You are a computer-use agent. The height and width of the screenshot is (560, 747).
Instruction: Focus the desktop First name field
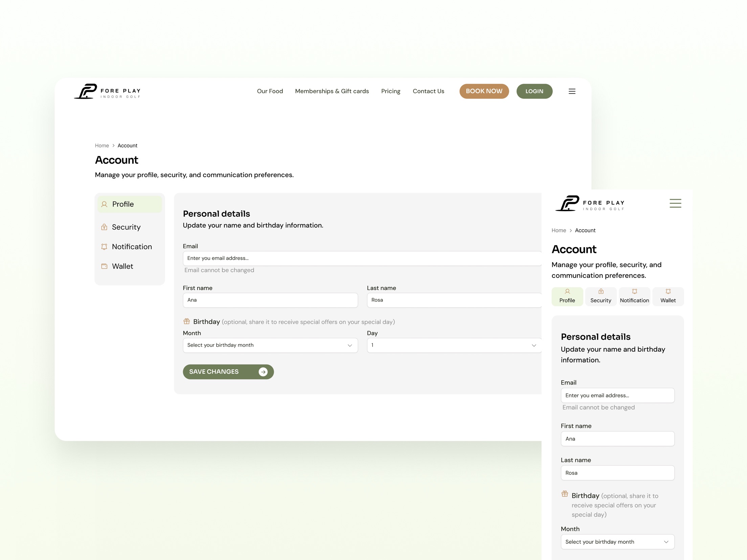270,300
